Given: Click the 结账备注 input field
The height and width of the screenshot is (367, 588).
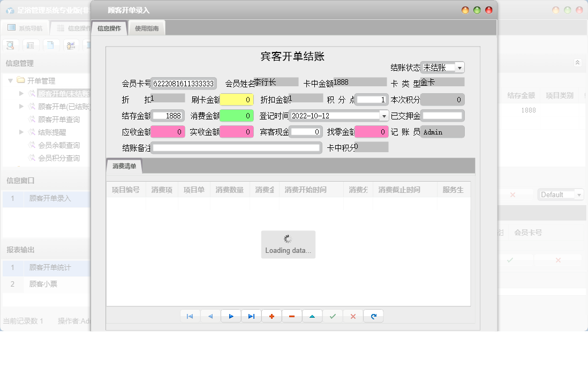Looking at the screenshot, I should click(x=236, y=147).
